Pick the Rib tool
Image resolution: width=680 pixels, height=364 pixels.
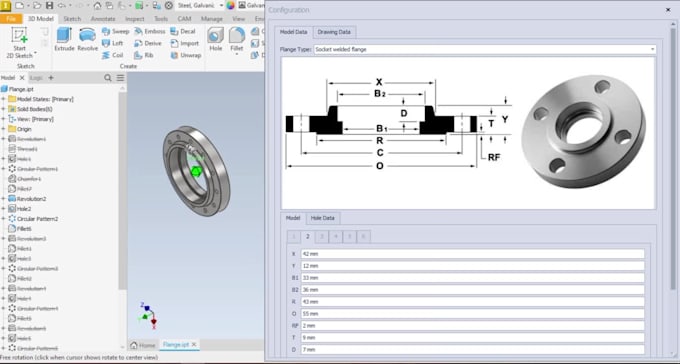point(144,55)
